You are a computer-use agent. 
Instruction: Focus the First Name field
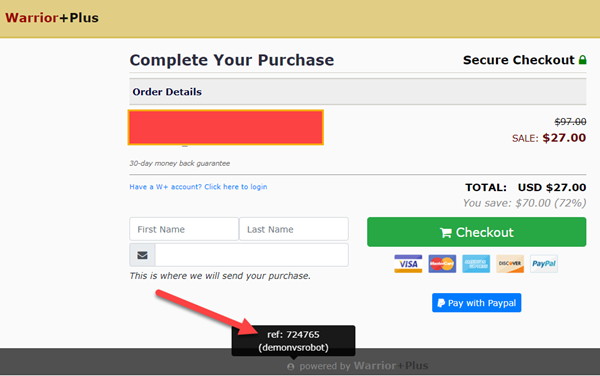point(184,229)
